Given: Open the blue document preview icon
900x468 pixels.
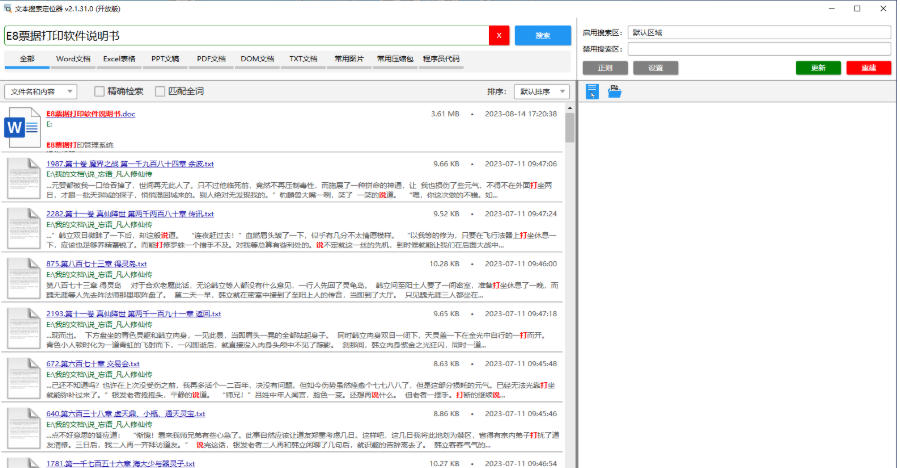Looking at the screenshot, I should tap(592, 91).
